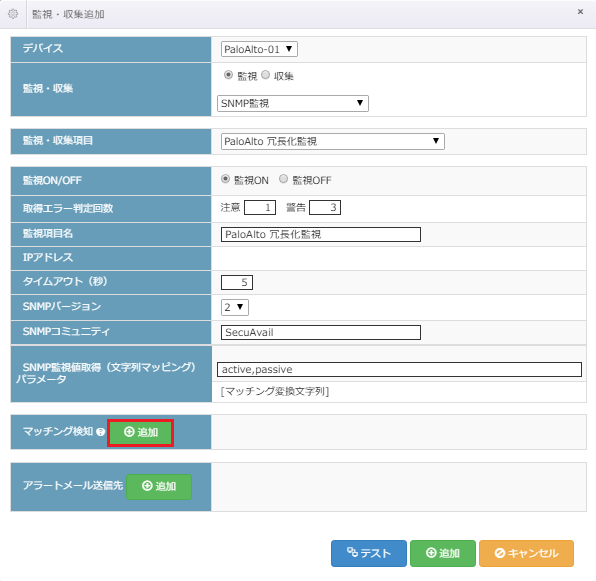This screenshot has width=596, height=581.
Task: Focus the 警告 count input field
Action: (325, 207)
